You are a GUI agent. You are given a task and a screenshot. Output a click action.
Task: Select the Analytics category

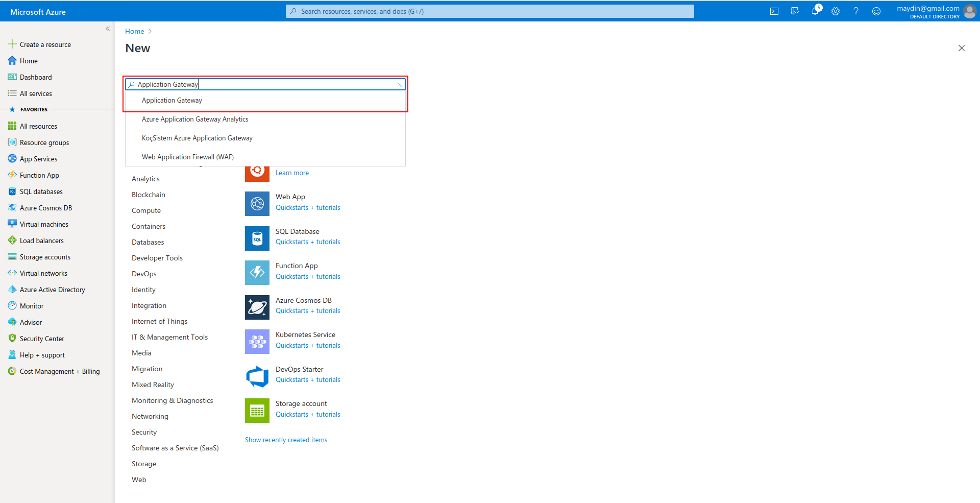145,179
